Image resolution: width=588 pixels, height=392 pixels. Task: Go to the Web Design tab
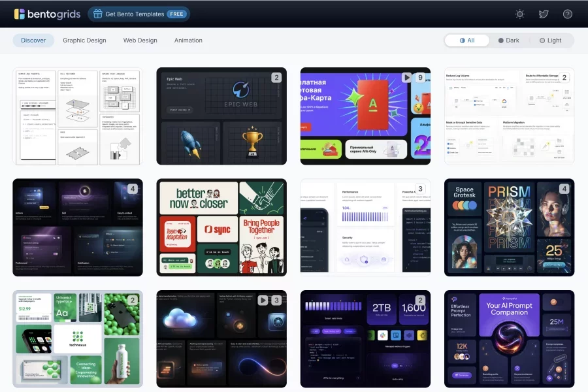(140, 41)
